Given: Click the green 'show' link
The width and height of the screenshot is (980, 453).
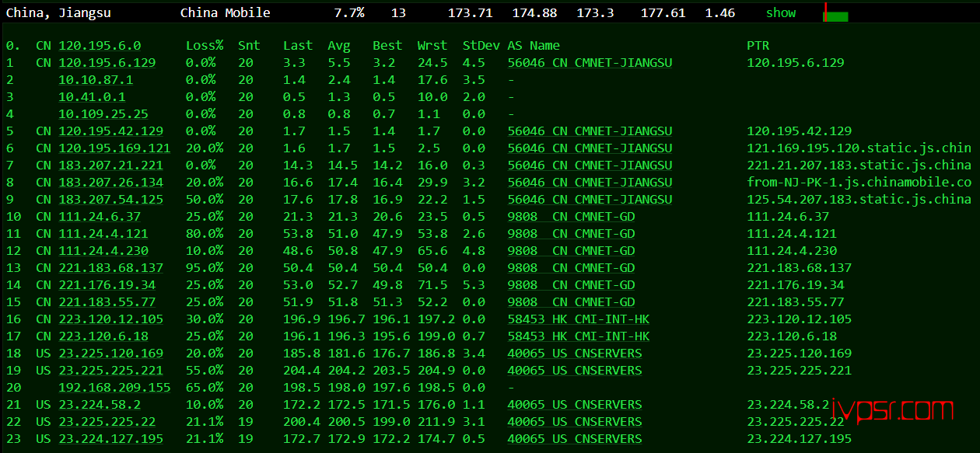Looking at the screenshot, I should click(781, 12).
